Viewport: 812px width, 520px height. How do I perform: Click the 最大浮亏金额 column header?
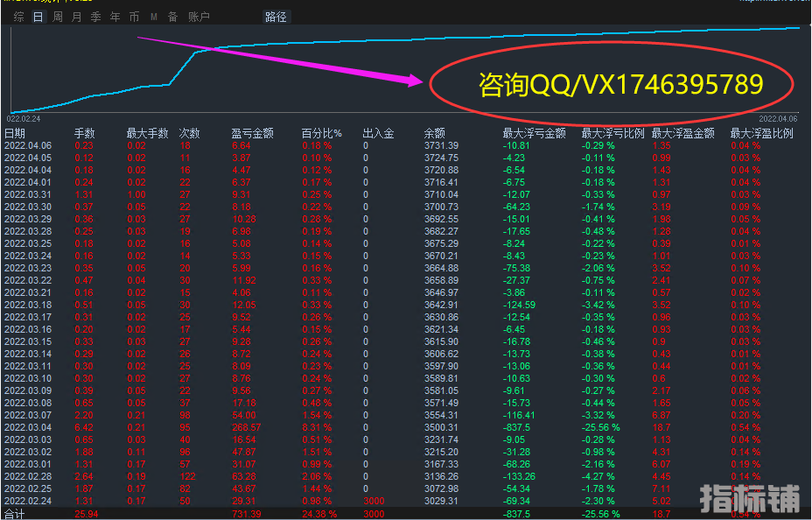(x=534, y=133)
